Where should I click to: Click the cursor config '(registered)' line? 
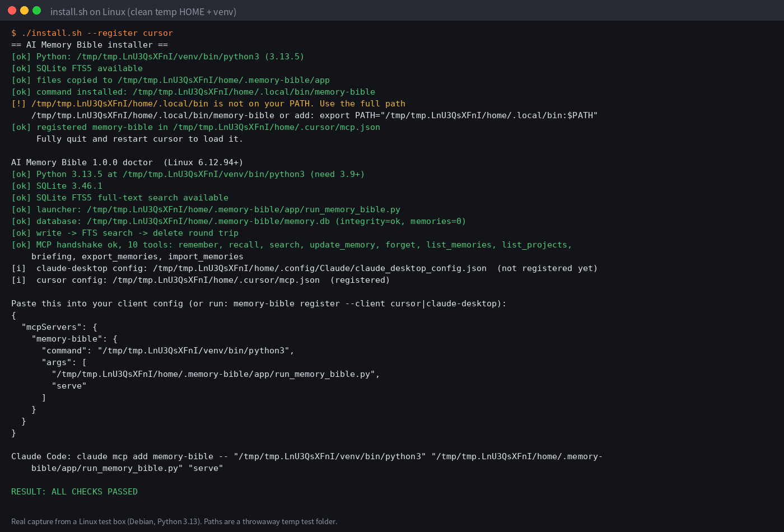(200, 280)
